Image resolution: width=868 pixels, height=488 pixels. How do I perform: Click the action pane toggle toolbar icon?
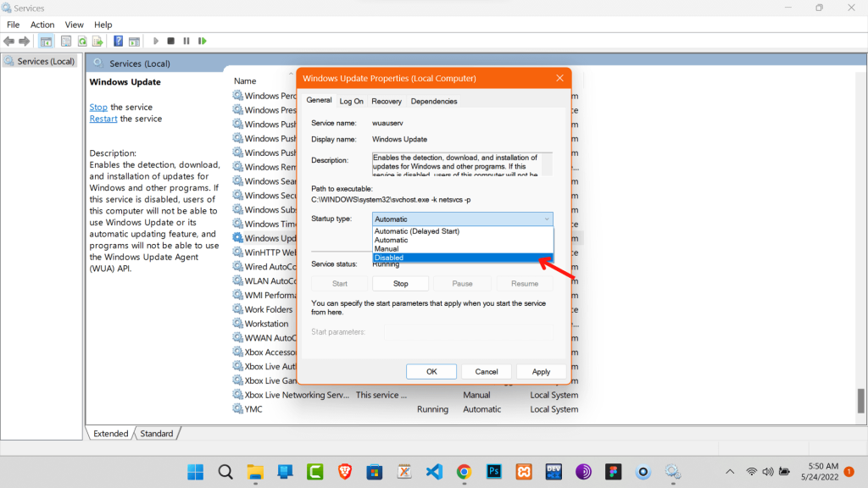point(134,41)
